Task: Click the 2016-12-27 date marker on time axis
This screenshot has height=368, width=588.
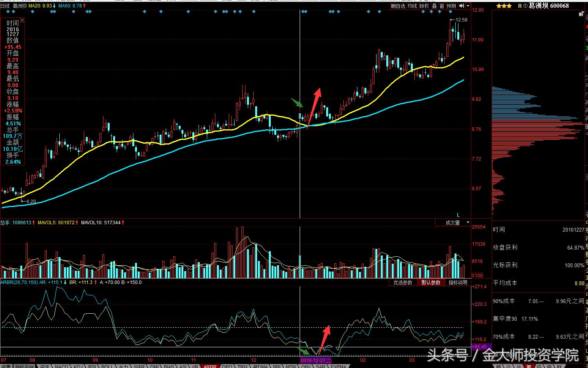Action: point(315,360)
